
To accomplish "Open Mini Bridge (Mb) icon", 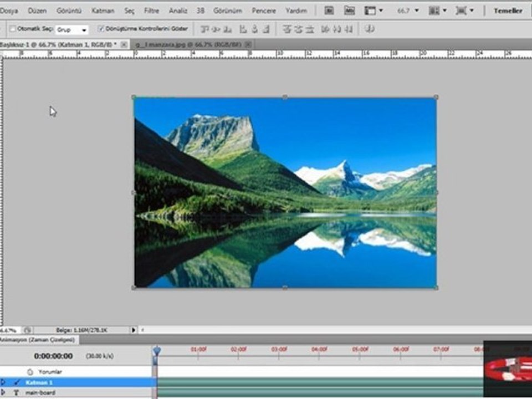I will (349, 11).
